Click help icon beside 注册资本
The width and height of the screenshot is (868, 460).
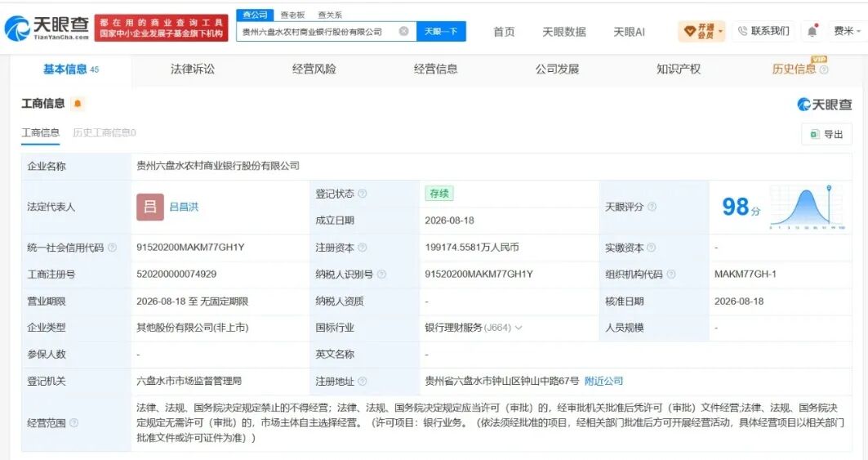(363, 248)
